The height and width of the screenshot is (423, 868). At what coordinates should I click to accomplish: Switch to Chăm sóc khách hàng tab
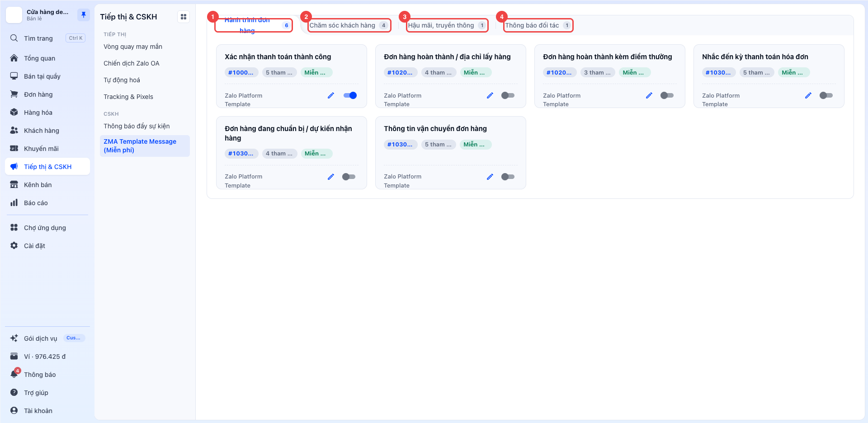(349, 25)
